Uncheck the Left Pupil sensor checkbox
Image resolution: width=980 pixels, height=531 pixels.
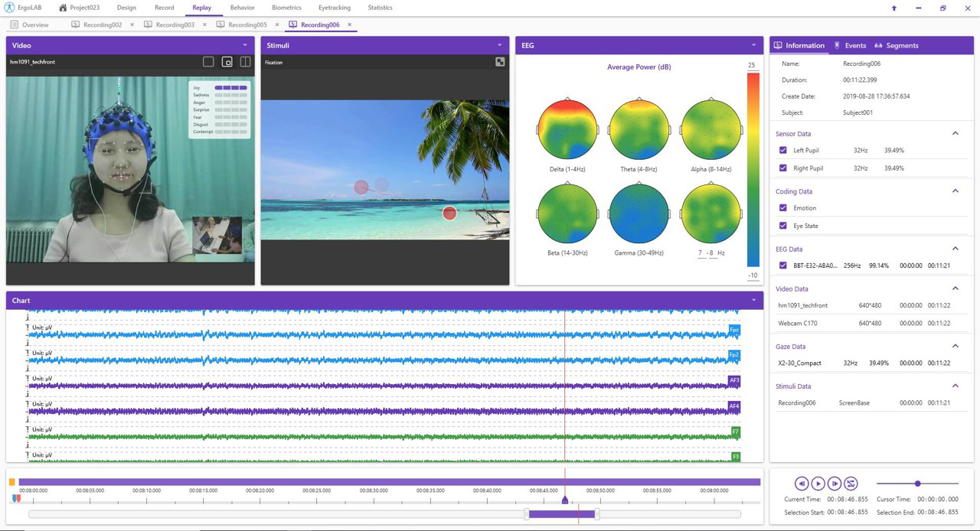[x=782, y=151]
